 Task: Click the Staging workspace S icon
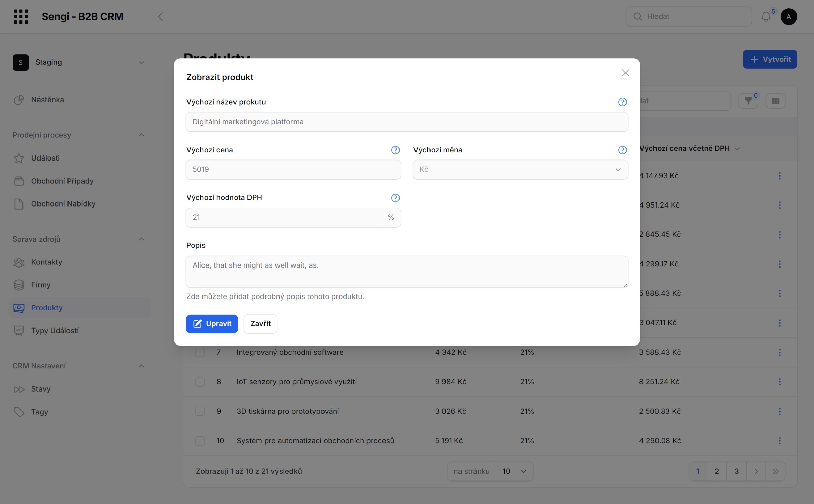21,62
